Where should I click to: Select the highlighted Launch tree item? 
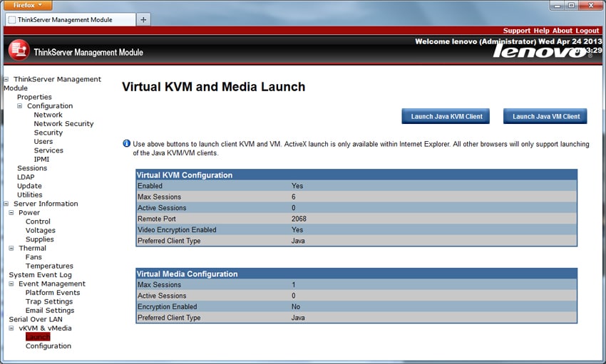coord(38,337)
